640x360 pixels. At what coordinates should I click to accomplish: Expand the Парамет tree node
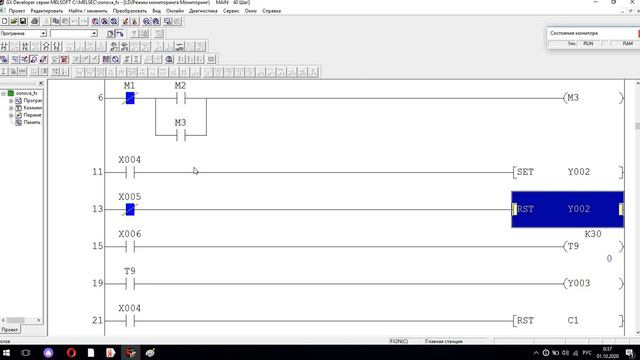coord(11,115)
